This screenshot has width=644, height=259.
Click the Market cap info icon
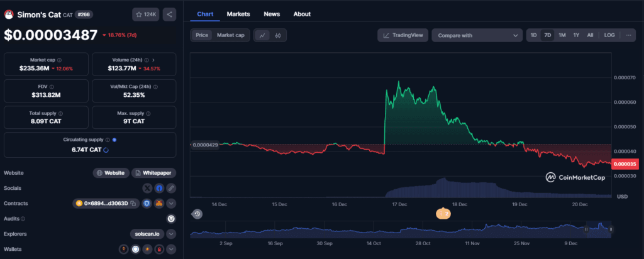(x=60, y=60)
